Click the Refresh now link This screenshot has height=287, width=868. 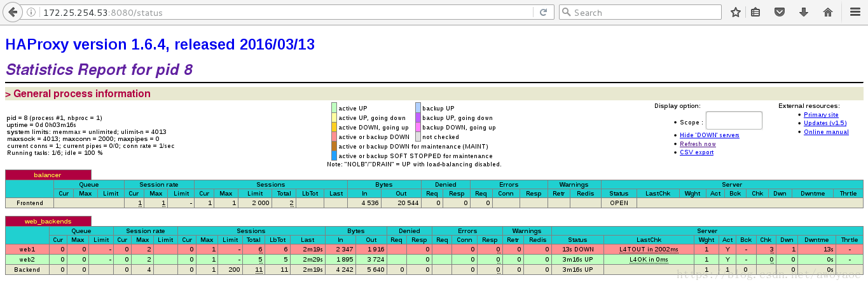tap(698, 144)
